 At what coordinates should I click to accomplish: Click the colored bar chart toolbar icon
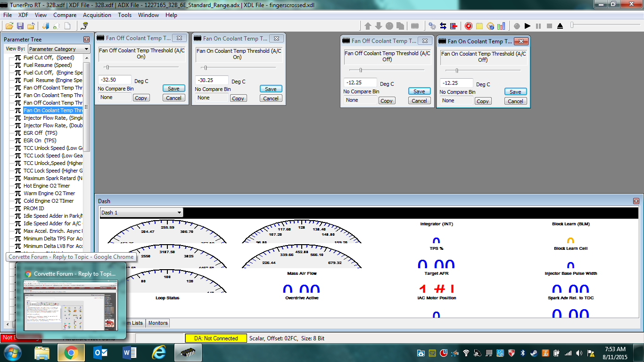501,26
